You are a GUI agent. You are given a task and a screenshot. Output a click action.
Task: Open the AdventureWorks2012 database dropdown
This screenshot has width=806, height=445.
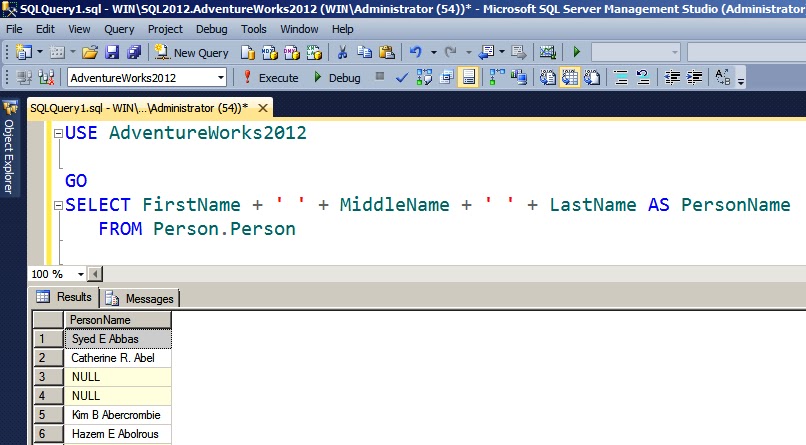[221, 78]
